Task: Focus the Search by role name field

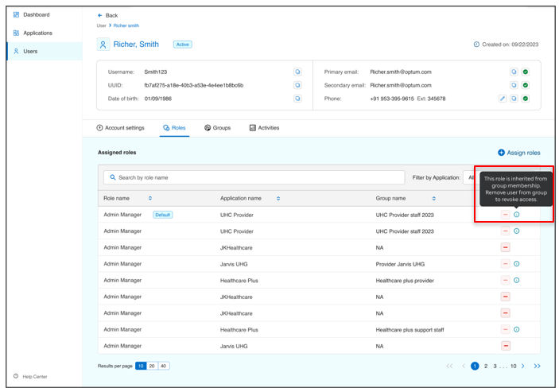Action: (254, 177)
